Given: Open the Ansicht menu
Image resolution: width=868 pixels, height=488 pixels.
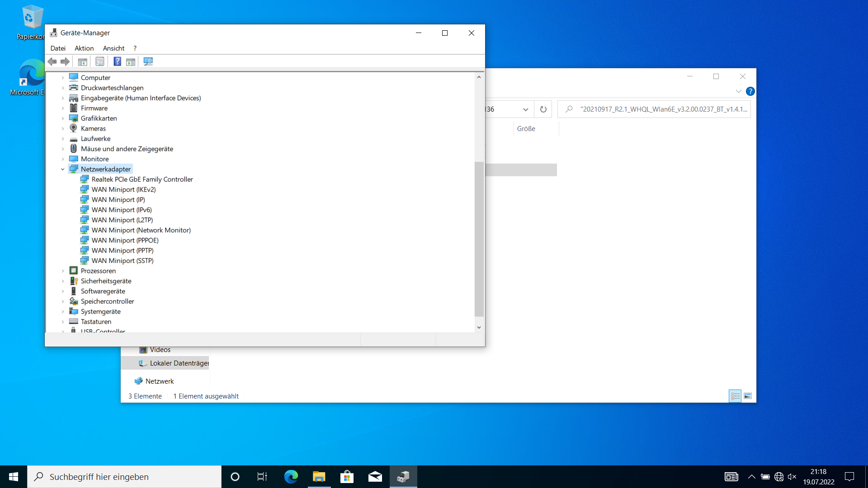Looking at the screenshot, I should click(x=113, y=48).
